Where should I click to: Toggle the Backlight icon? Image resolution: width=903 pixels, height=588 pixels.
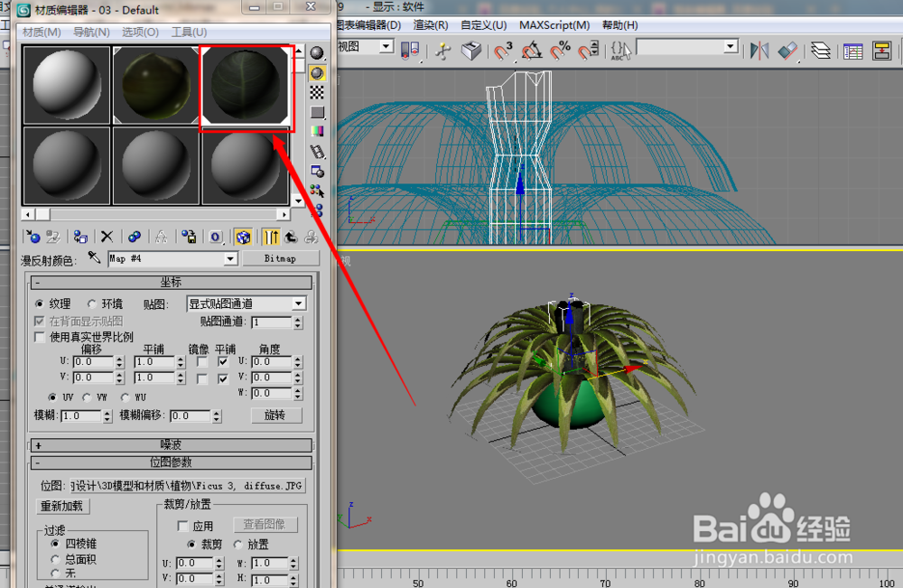click(x=317, y=73)
